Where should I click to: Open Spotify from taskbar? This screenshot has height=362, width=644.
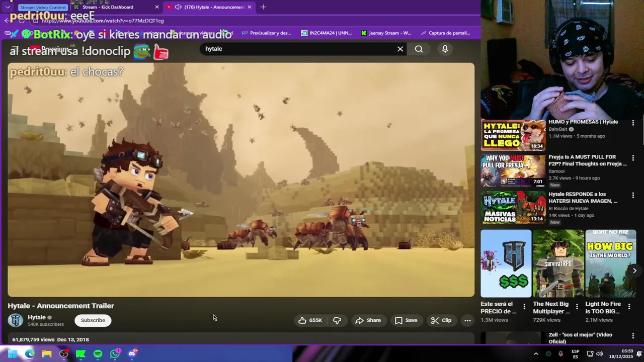98,354
